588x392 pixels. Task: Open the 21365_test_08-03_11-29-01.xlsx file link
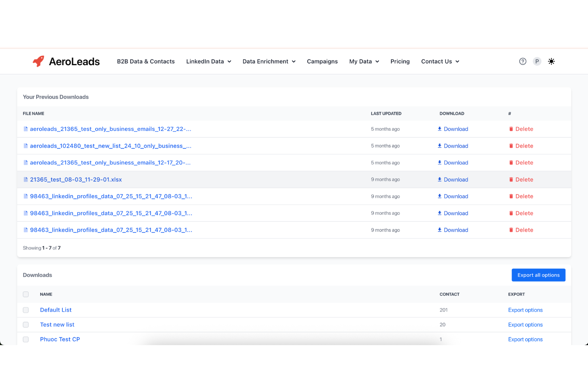pos(76,179)
